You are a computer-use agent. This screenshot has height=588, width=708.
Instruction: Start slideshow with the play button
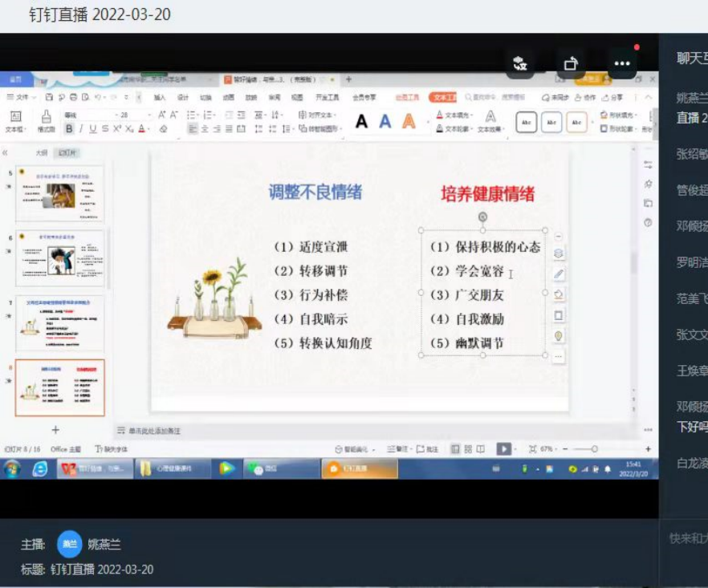pyautogui.click(x=504, y=449)
